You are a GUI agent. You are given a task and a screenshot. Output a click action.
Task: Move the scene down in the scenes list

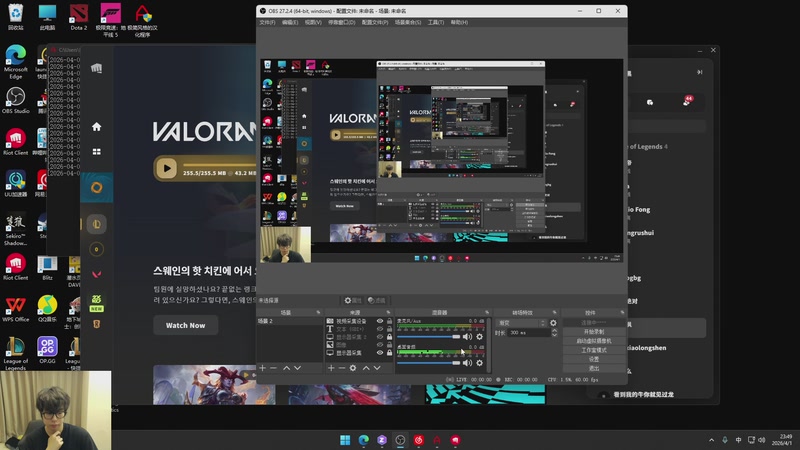[x=297, y=368]
